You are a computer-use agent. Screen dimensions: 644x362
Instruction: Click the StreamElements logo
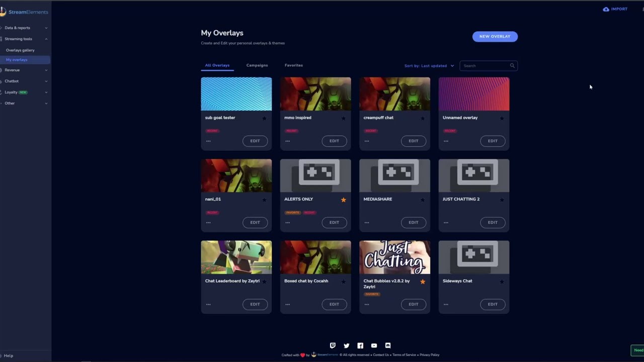(x=25, y=12)
